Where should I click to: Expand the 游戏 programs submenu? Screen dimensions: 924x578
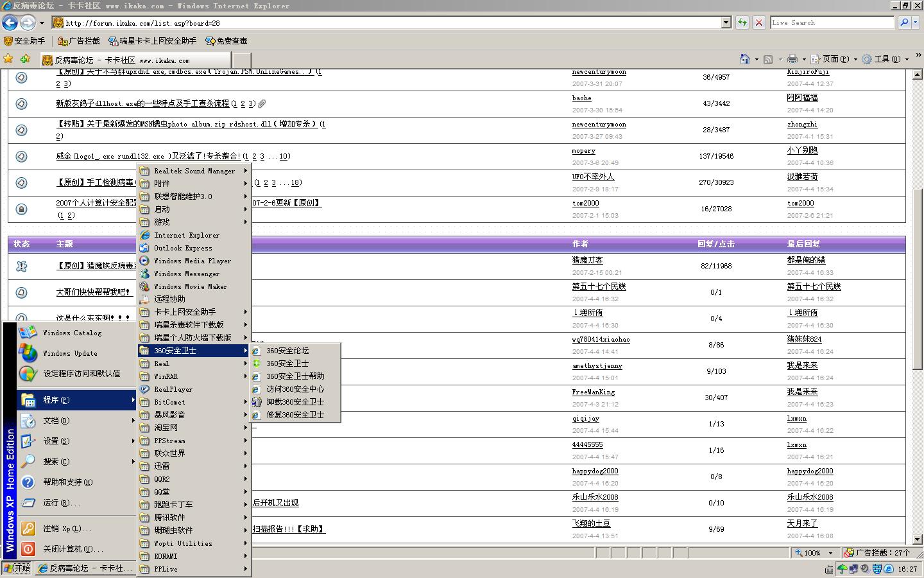(x=194, y=222)
